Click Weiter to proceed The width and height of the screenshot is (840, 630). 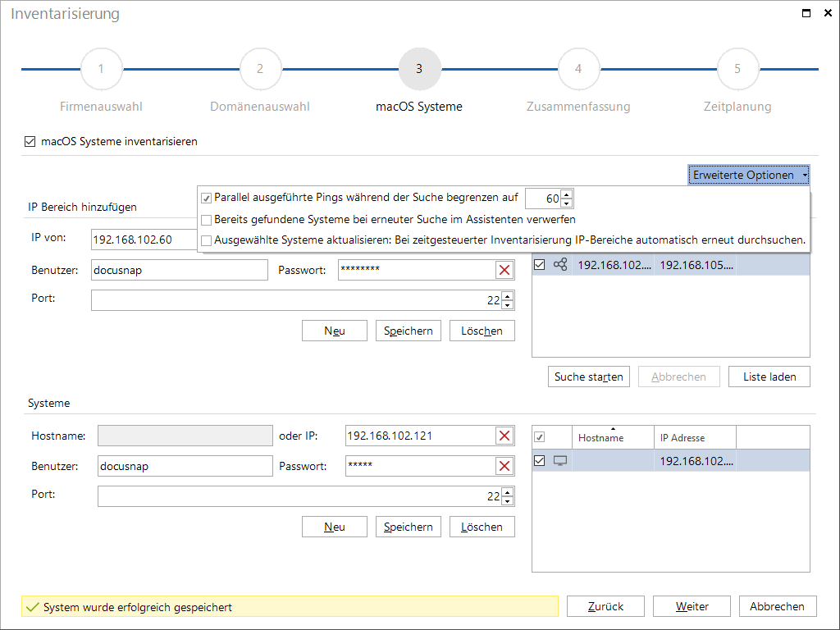pyautogui.click(x=692, y=606)
